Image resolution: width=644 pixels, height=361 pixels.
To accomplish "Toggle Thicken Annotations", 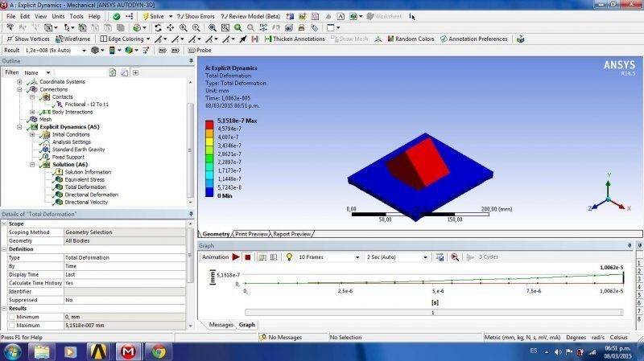I will (x=295, y=39).
